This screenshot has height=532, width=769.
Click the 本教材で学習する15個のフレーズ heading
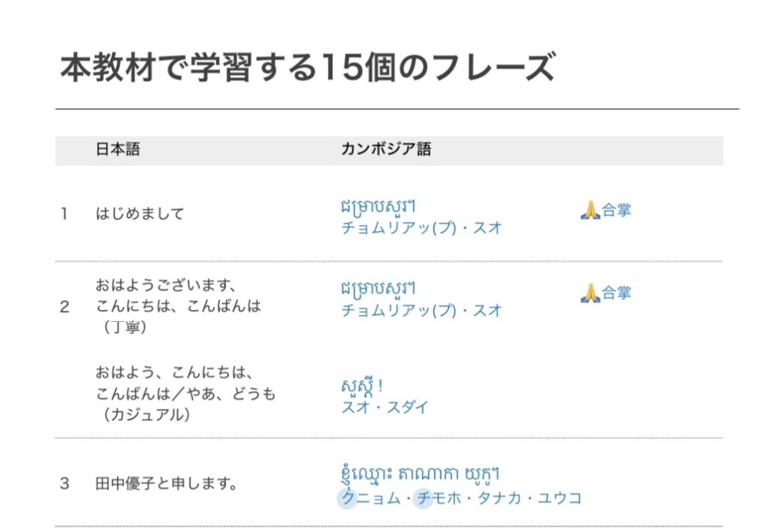pyautogui.click(x=308, y=67)
